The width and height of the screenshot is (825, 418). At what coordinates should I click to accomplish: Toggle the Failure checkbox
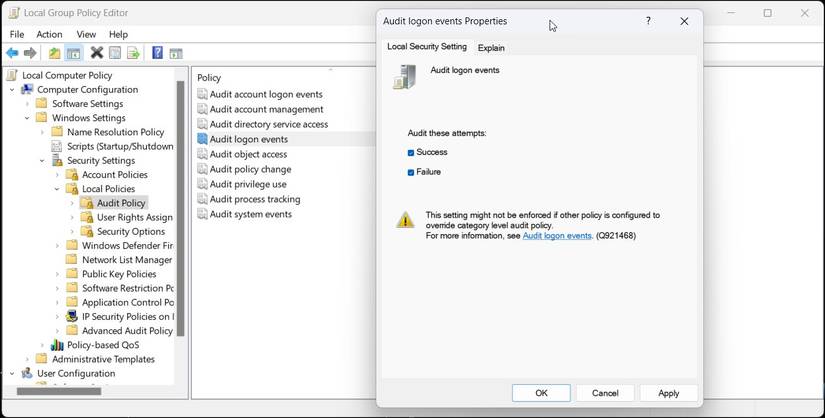coord(411,172)
